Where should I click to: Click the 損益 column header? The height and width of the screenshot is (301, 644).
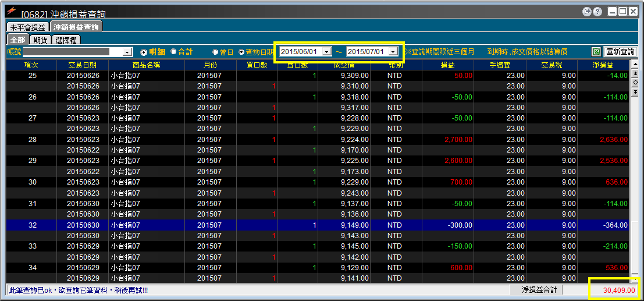(x=447, y=65)
